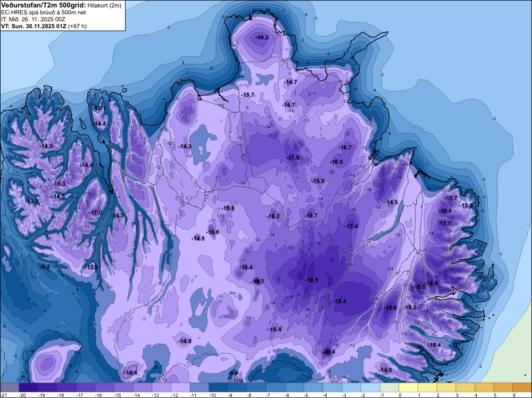Select the -17.4 temperature value
The image size is (532, 398).
[x=351, y=226]
